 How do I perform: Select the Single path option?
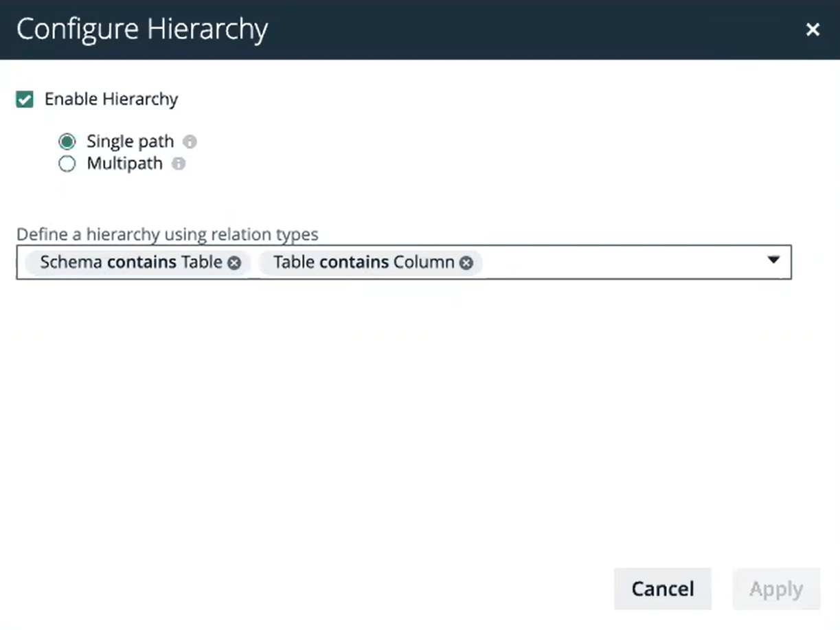tap(67, 142)
